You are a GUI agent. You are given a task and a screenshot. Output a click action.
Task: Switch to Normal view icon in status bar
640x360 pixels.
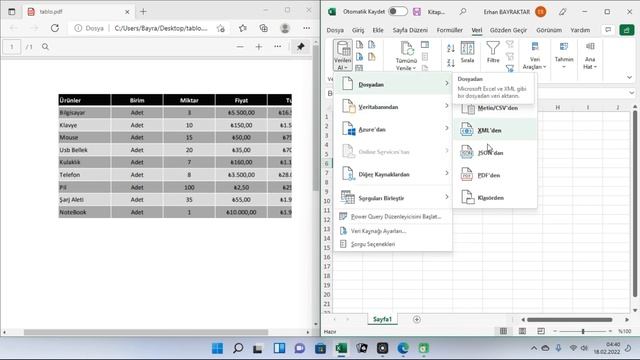click(503, 331)
